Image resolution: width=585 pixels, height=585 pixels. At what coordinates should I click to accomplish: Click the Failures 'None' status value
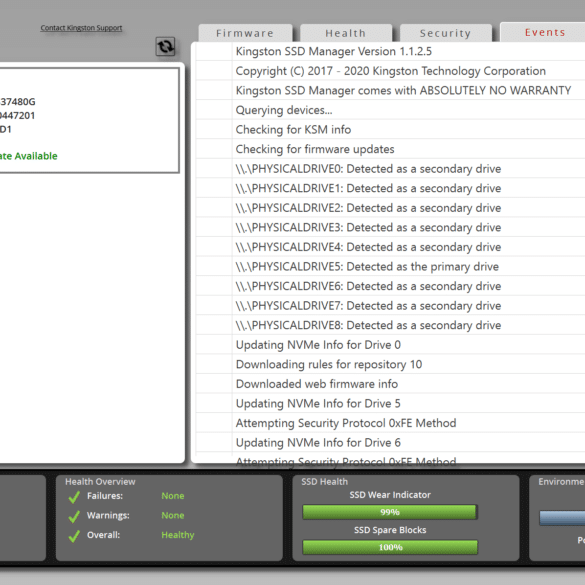click(173, 496)
